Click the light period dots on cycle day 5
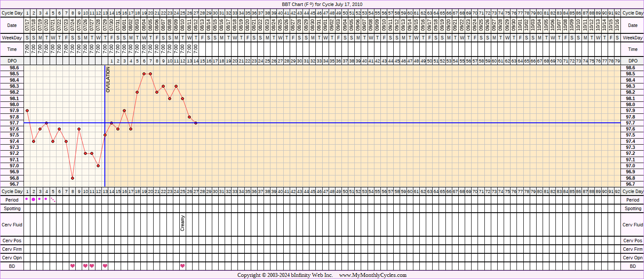 (53, 199)
